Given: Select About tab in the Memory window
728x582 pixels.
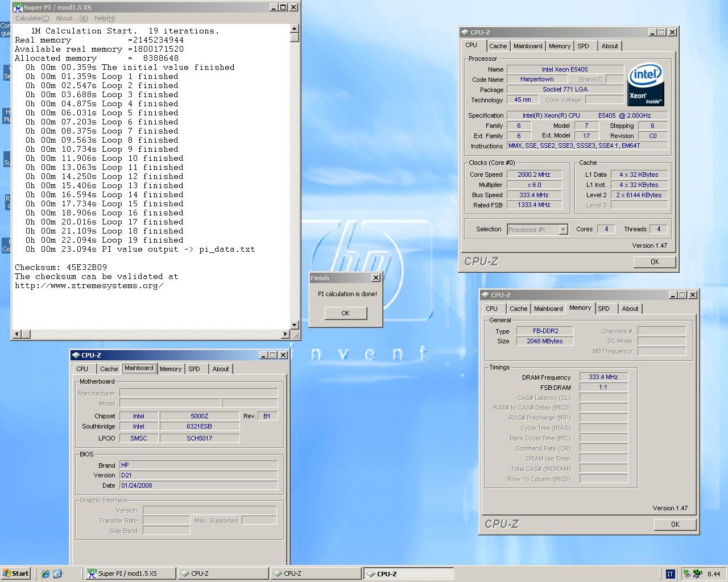Looking at the screenshot, I should (630, 309).
